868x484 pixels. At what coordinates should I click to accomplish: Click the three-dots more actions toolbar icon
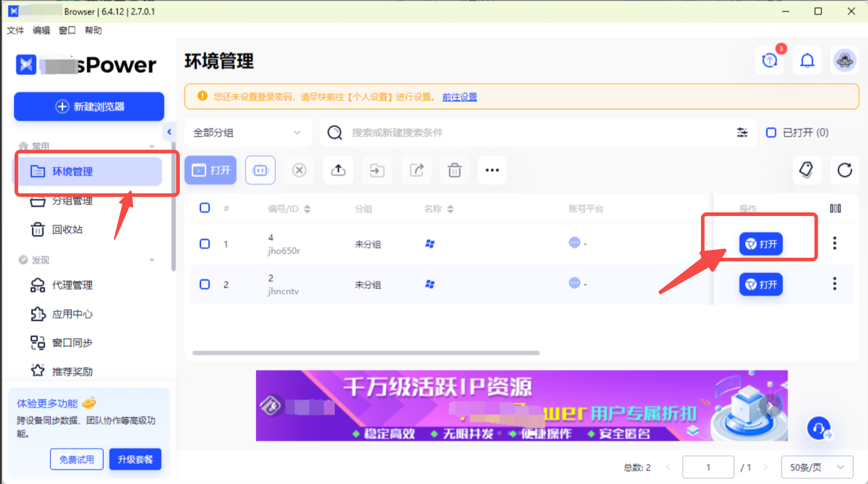pyautogui.click(x=492, y=171)
